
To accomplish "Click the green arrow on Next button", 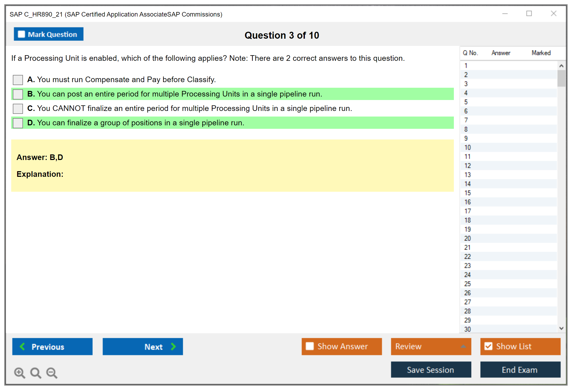I will [x=173, y=346].
